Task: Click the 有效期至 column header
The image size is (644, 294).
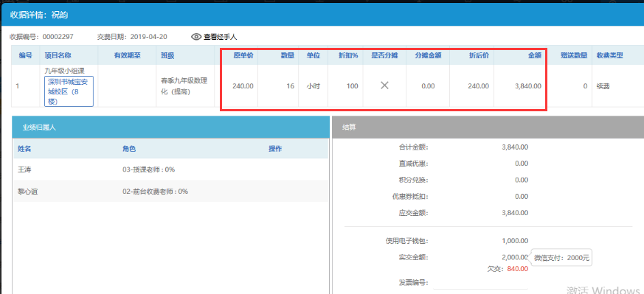Action: 128,55
